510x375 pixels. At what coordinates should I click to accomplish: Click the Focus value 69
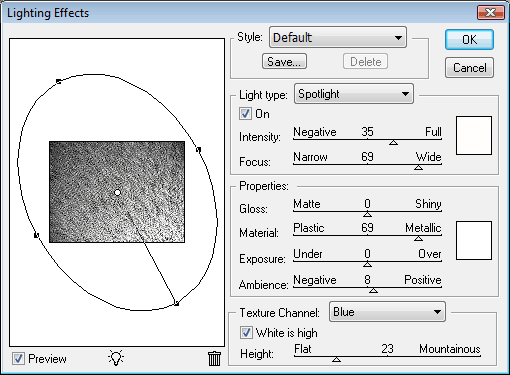coord(367,157)
